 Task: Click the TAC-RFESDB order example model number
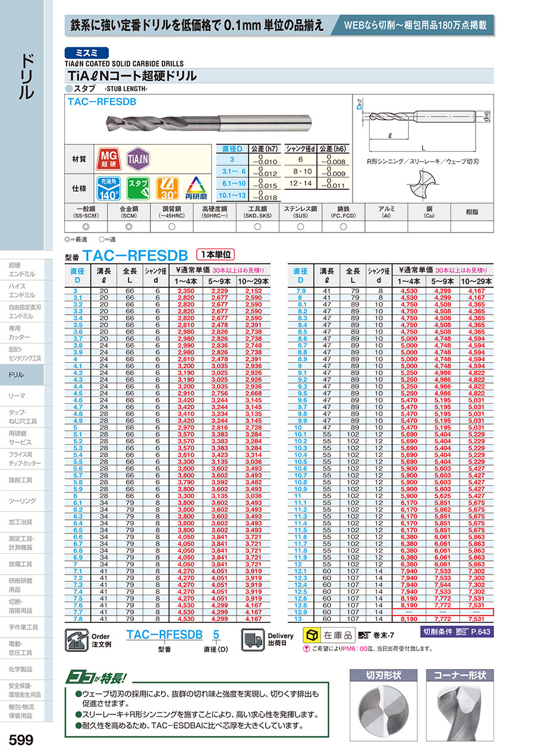[x=165, y=635]
